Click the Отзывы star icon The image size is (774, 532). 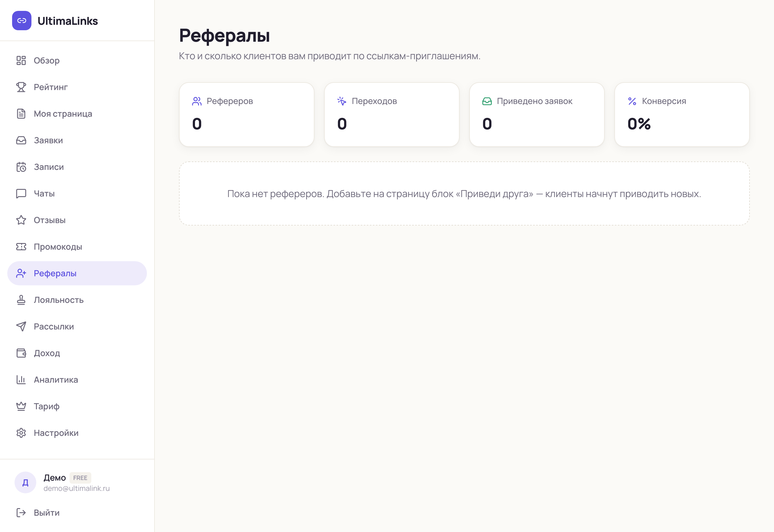21,220
